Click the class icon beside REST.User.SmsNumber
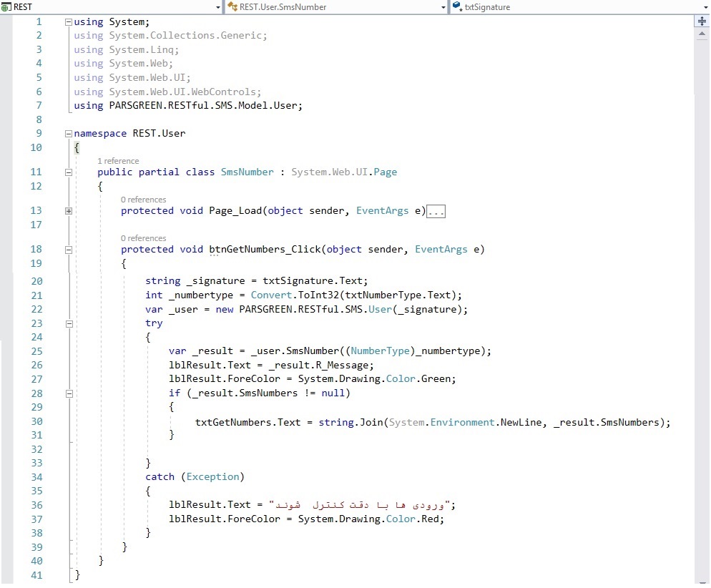Screen dimensions: 711x588 [232, 6]
